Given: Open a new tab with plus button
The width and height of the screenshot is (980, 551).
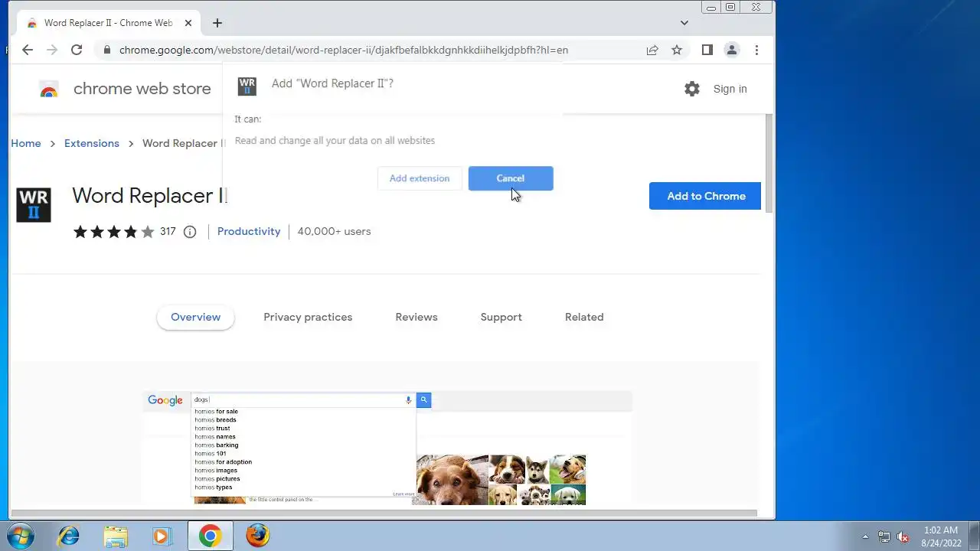Looking at the screenshot, I should [217, 23].
